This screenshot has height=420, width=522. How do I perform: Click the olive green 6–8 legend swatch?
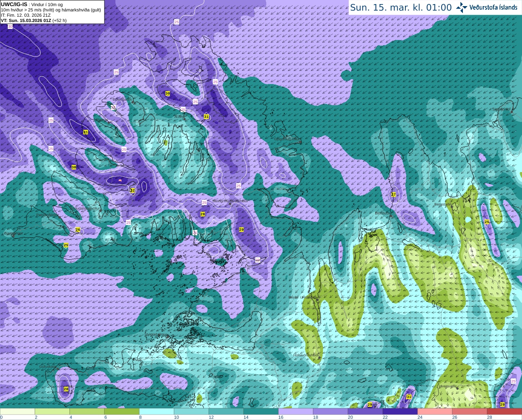click(x=122, y=411)
